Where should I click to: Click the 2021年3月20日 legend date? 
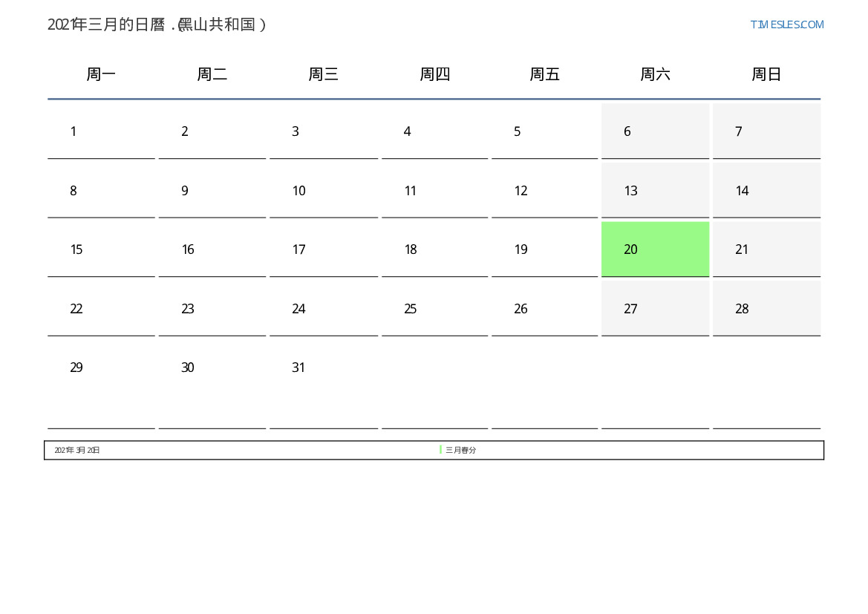point(77,450)
